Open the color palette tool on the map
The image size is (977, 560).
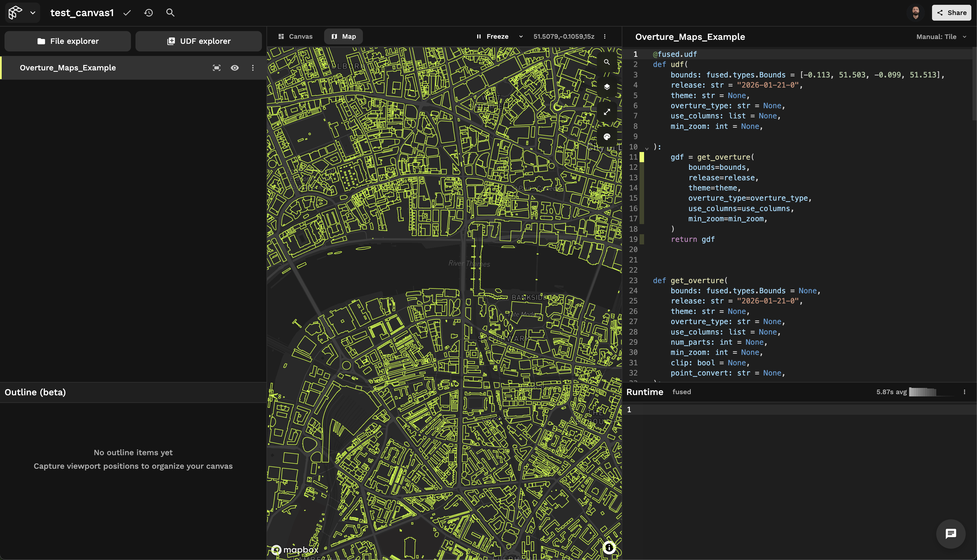(607, 136)
